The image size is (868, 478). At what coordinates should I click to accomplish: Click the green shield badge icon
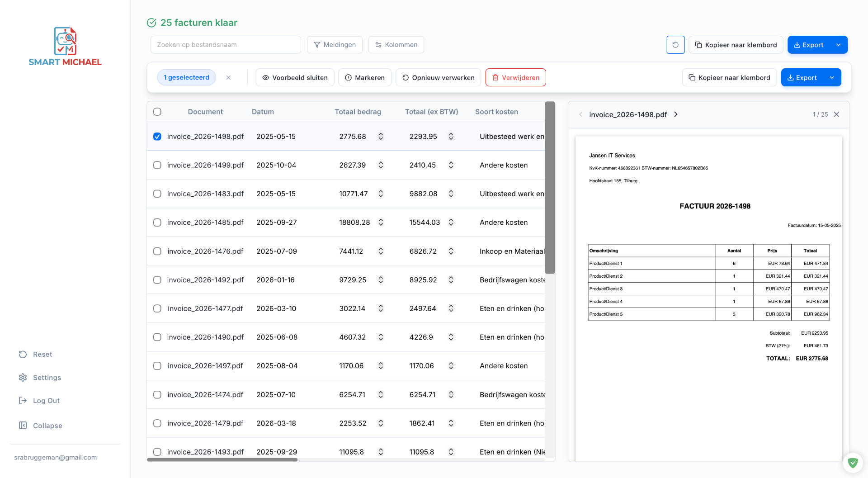pyautogui.click(x=853, y=463)
